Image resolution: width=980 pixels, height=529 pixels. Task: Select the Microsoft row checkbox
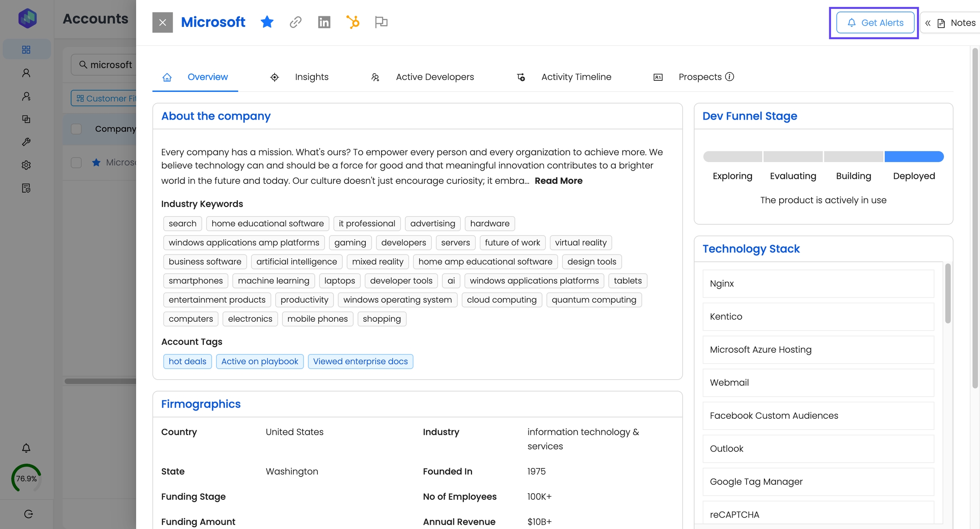(x=76, y=163)
